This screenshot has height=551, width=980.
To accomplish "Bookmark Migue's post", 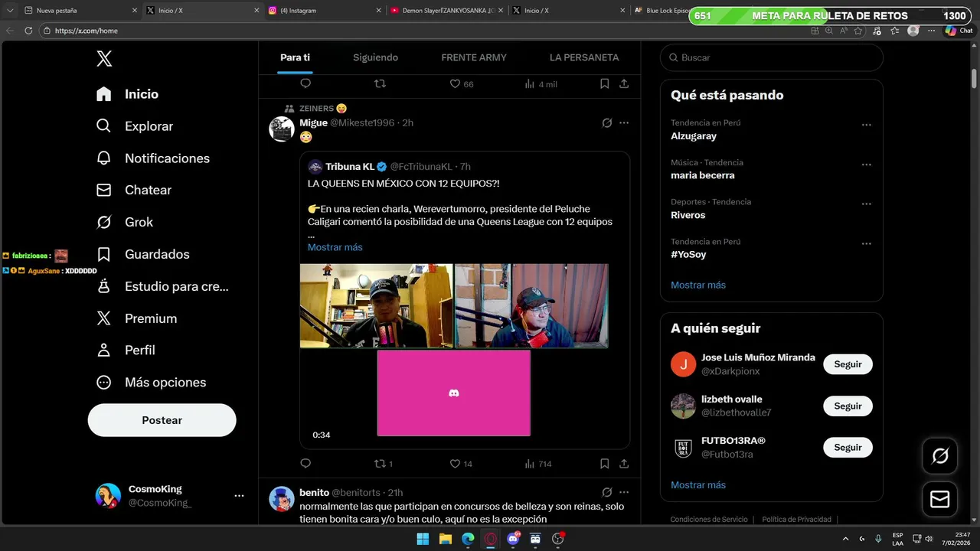I will 604,464.
